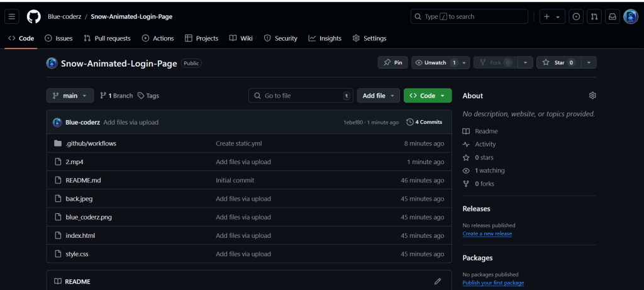Expand the Add file dropdown

[x=378, y=95]
